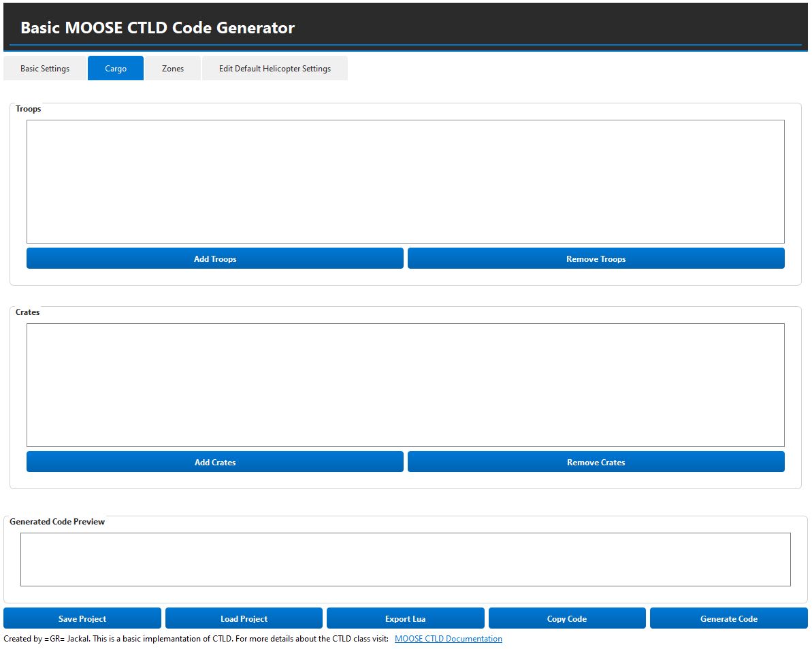Viewport: 812px width, 649px height.
Task: Copy generated code with Copy Code
Action: tap(567, 618)
